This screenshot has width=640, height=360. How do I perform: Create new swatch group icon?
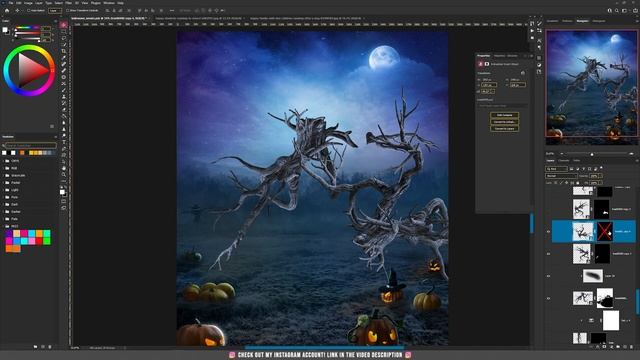click(36, 347)
